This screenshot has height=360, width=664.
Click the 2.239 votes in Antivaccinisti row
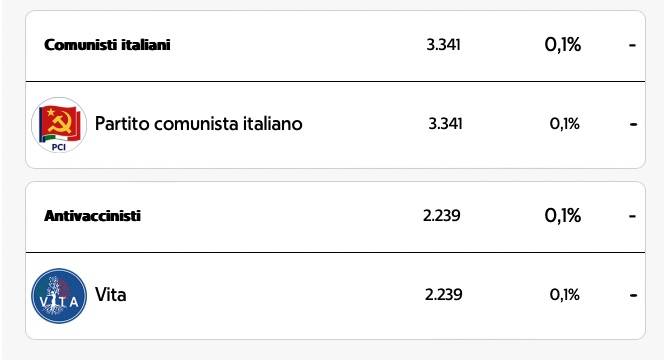pyautogui.click(x=442, y=216)
